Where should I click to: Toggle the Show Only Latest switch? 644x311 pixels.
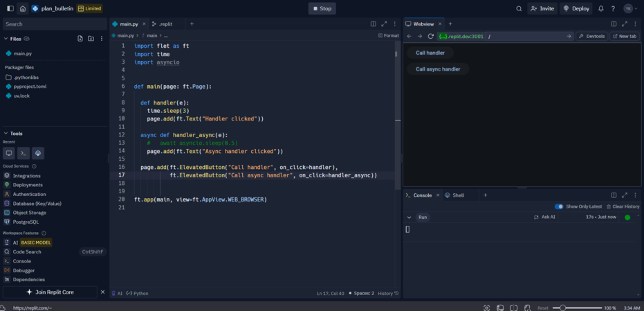(559, 206)
